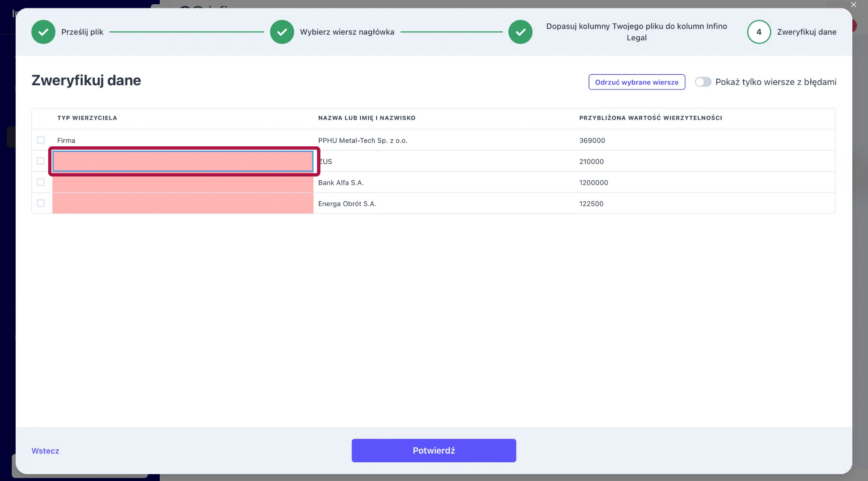
Task: Select the PPHU Metal-Tech row checkbox
Action: [x=41, y=140]
